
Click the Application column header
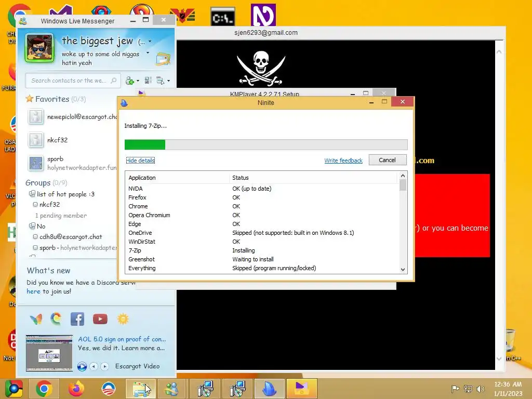click(x=178, y=178)
